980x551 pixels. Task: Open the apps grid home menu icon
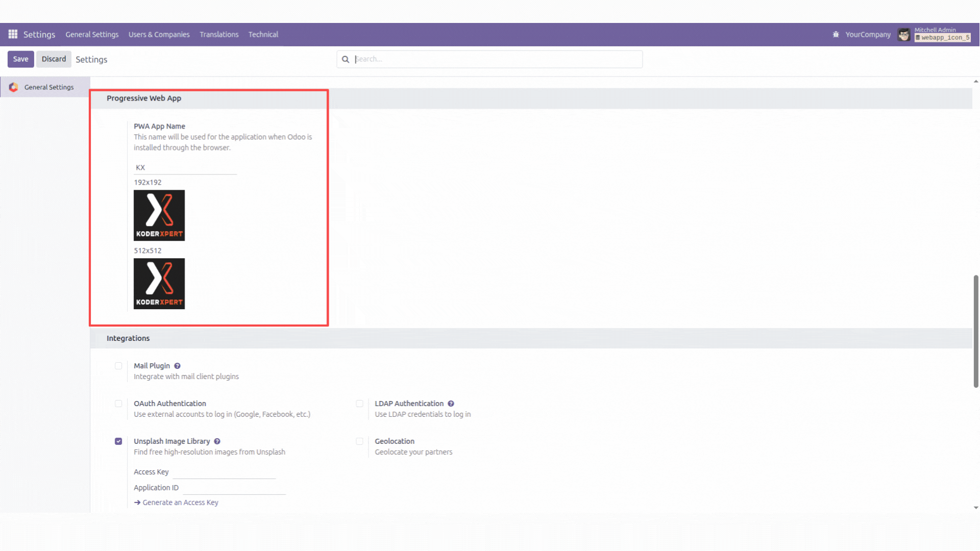[x=13, y=34]
